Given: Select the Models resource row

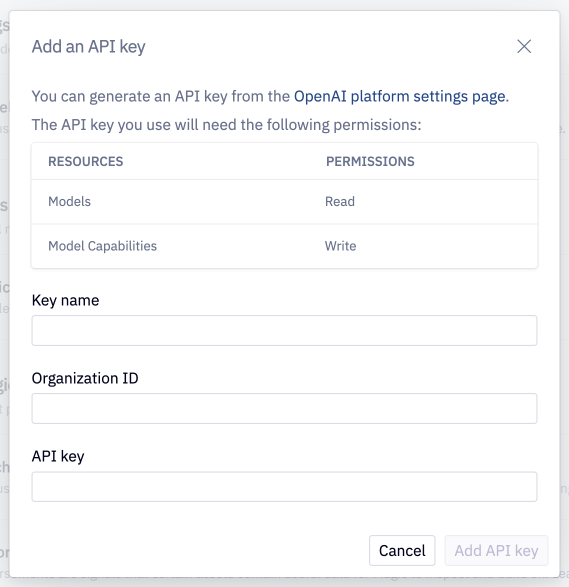Looking at the screenshot, I should (x=284, y=201).
